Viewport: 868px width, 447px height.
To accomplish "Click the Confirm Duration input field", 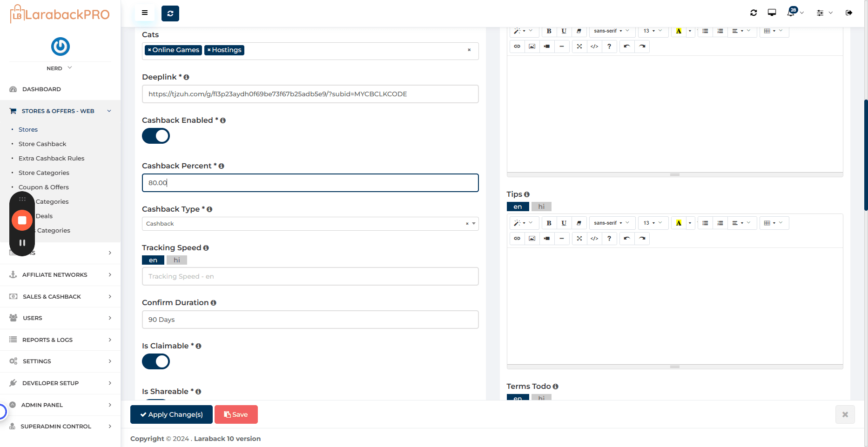I will coord(310,320).
